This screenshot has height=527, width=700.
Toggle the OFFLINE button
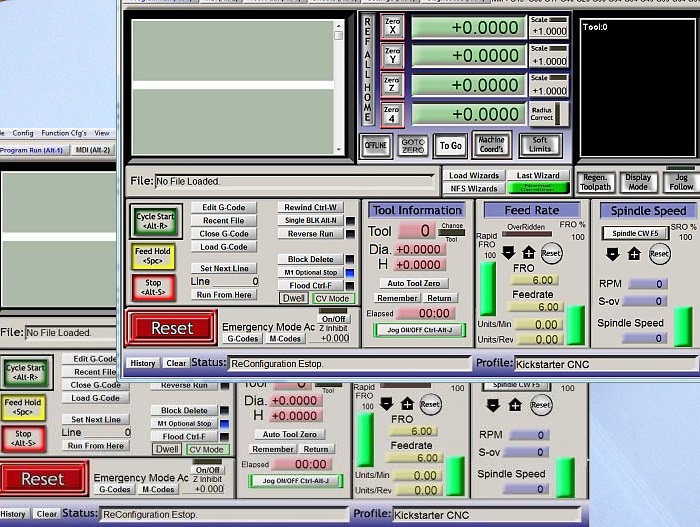[x=376, y=146]
